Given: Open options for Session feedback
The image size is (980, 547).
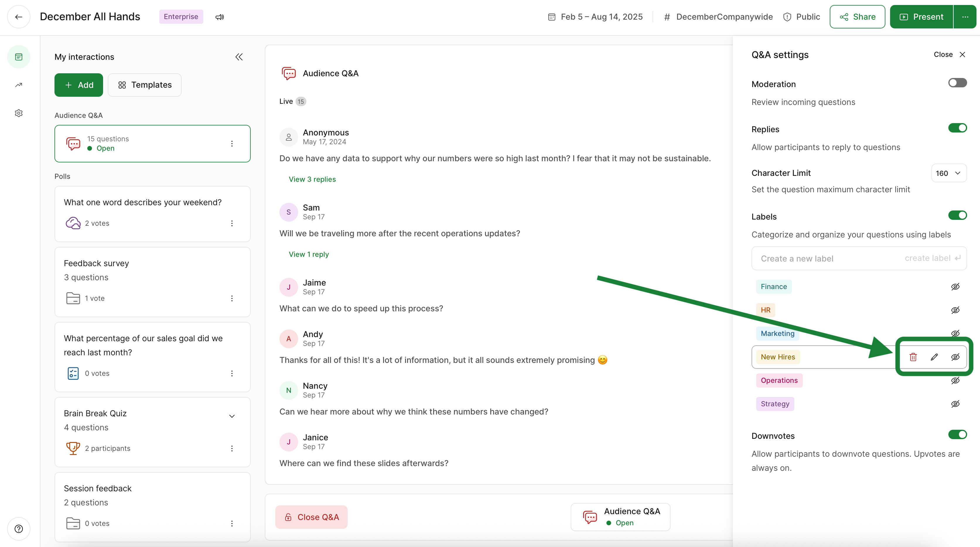Looking at the screenshot, I should coord(232,523).
